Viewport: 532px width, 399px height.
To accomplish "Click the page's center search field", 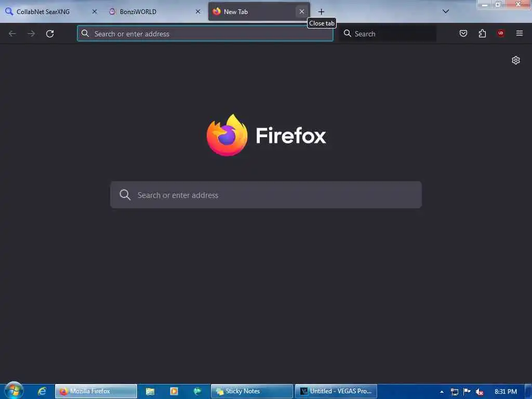I will [266, 195].
